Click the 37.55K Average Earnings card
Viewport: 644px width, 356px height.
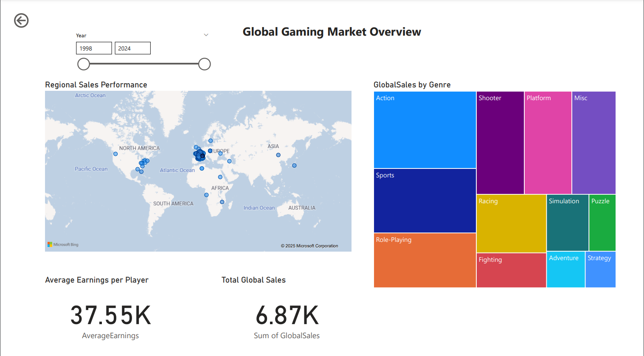(110, 315)
